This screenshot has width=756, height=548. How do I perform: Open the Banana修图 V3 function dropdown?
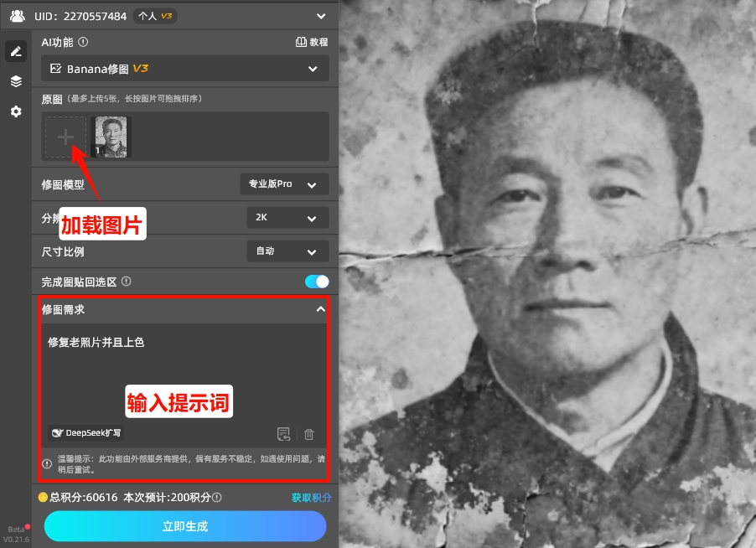184,69
